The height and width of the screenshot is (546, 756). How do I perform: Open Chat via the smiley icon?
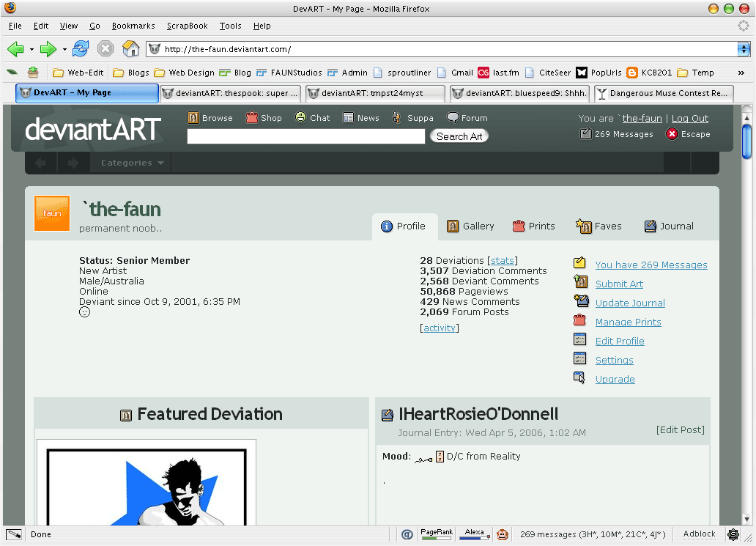pos(300,117)
